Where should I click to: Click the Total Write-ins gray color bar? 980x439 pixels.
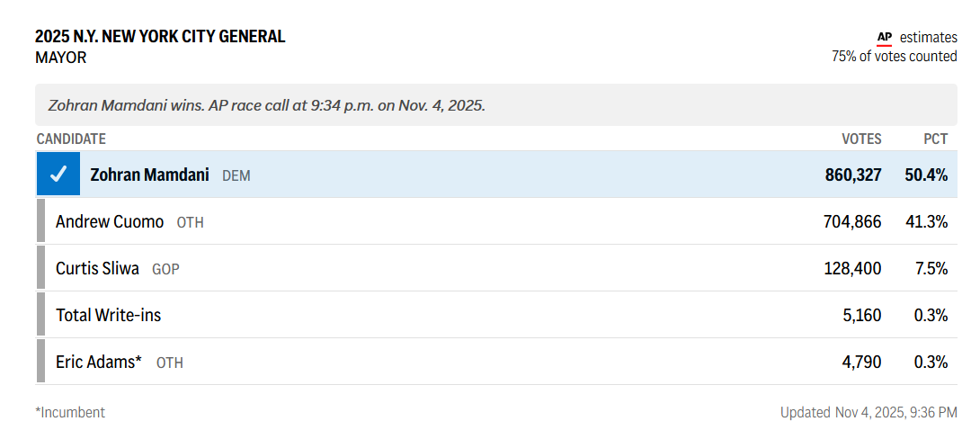40,315
